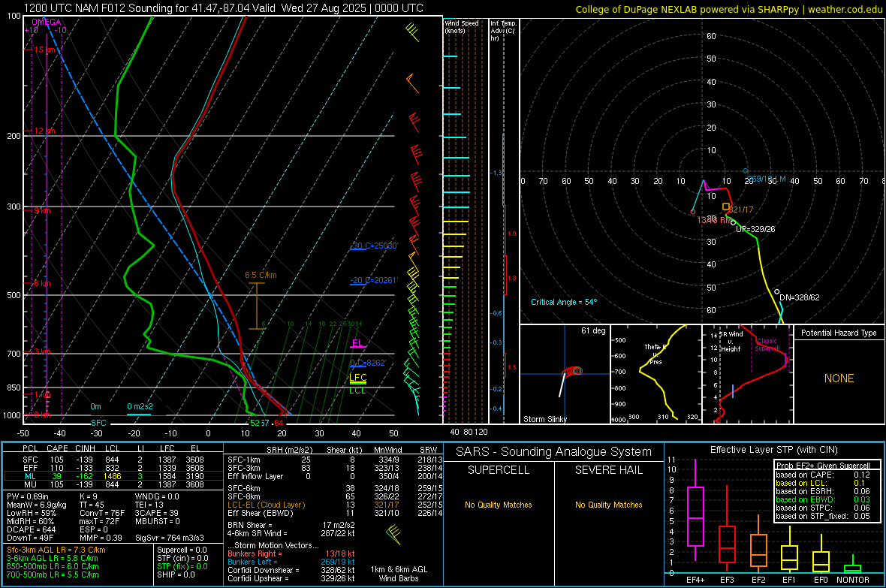Click the -30 C=25030' level label
The height and width of the screenshot is (588, 886).
[x=374, y=246]
